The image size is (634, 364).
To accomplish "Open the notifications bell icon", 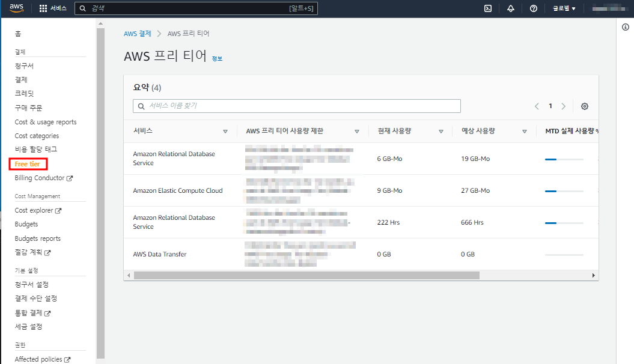I will [511, 8].
